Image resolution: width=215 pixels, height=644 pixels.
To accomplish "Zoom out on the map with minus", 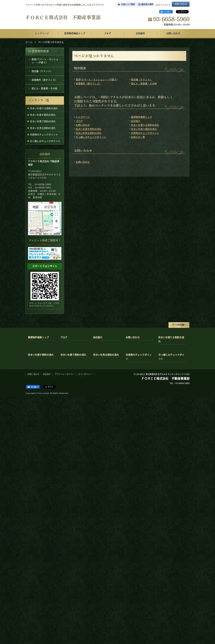I will tap(56, 228).
